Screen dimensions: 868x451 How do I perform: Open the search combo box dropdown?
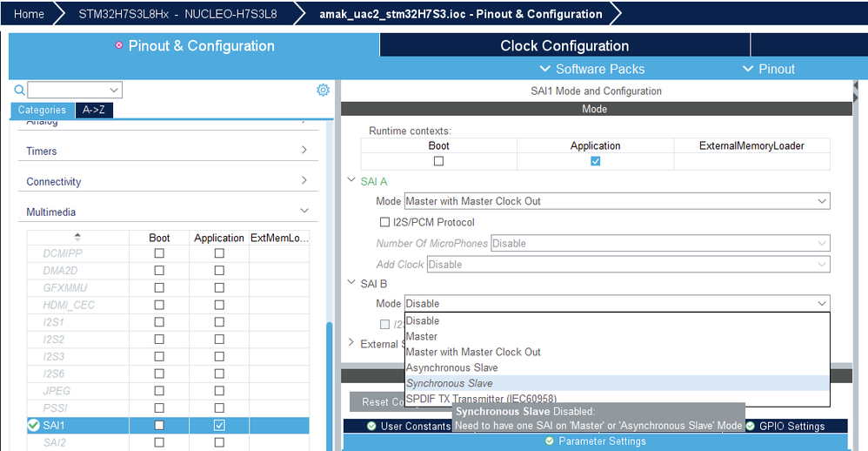[113, 90]
